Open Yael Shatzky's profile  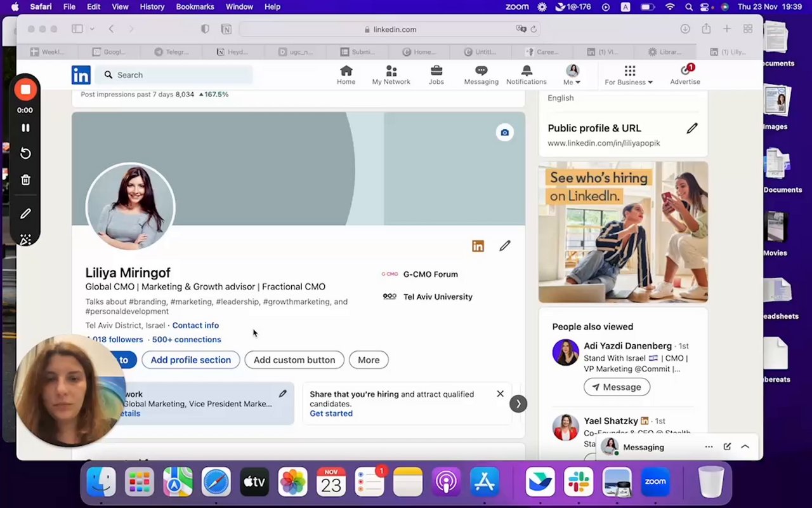click(x=611, y=421)
